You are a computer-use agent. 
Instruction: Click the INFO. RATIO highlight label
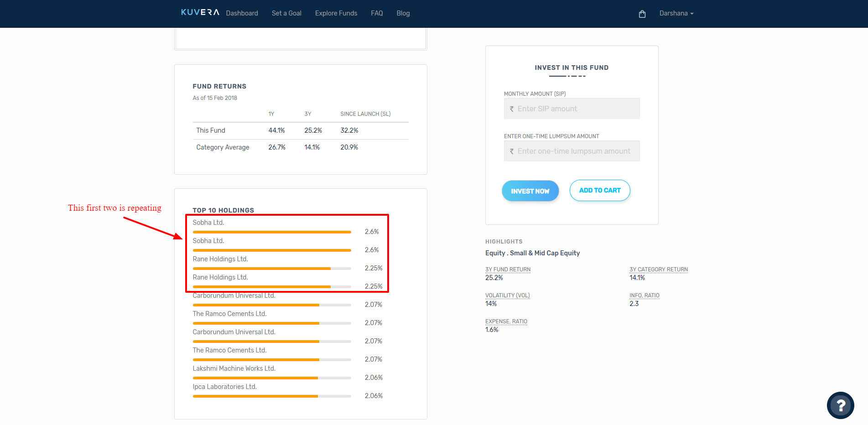coord(644,295)
